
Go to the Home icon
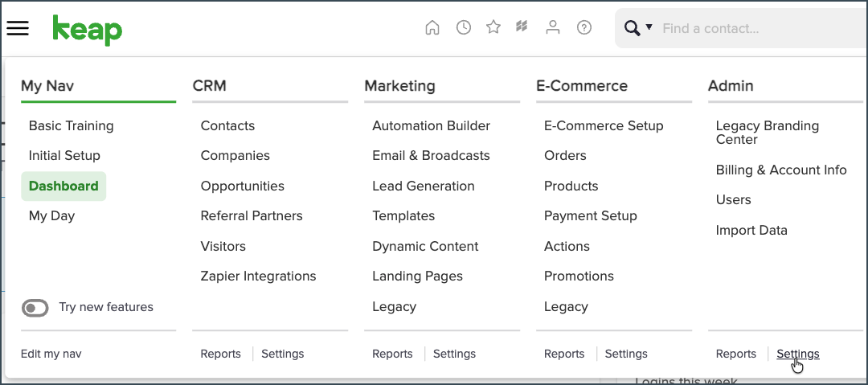pyautogui.click(x=432, y=27)
